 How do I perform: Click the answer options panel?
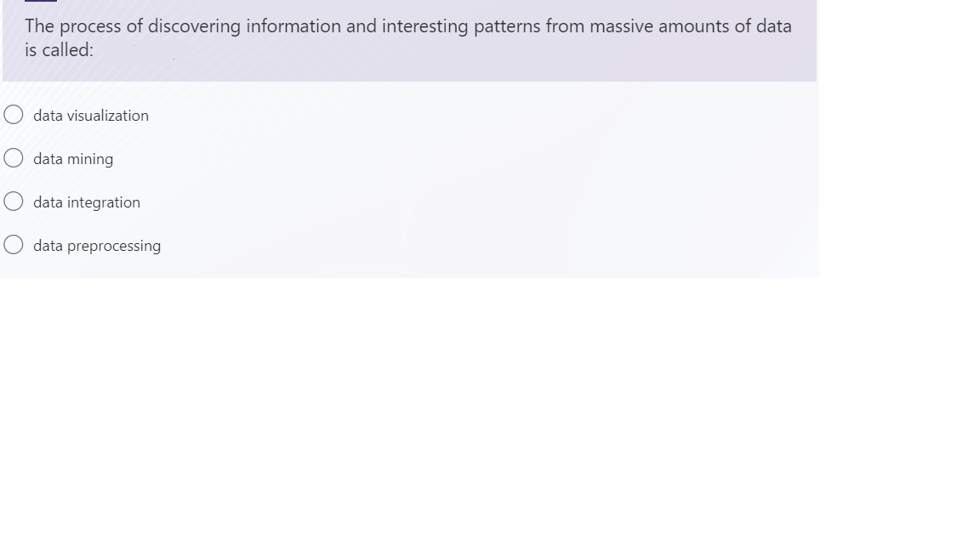(x=408, y=179)
